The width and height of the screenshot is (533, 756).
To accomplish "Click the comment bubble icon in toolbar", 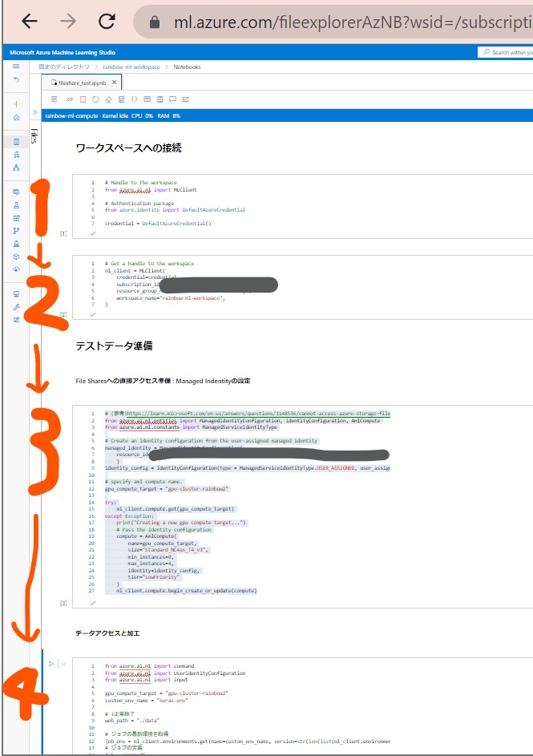I will [172, 99].
